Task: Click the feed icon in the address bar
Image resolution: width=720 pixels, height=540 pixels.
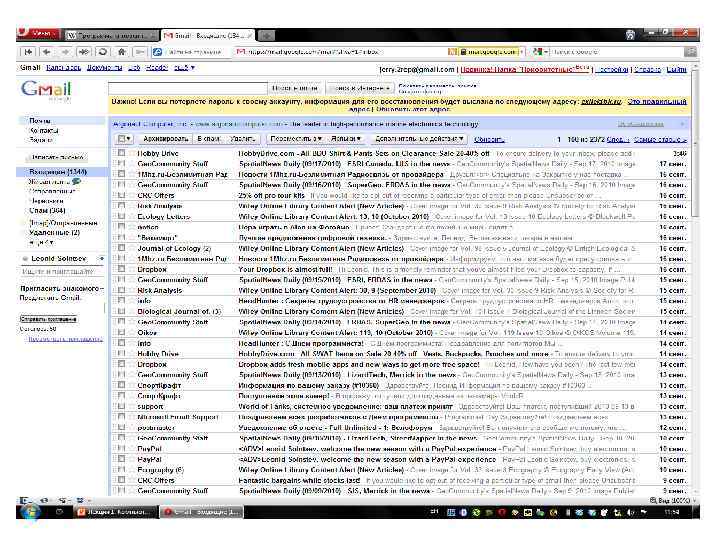Action: coord(452,52)
